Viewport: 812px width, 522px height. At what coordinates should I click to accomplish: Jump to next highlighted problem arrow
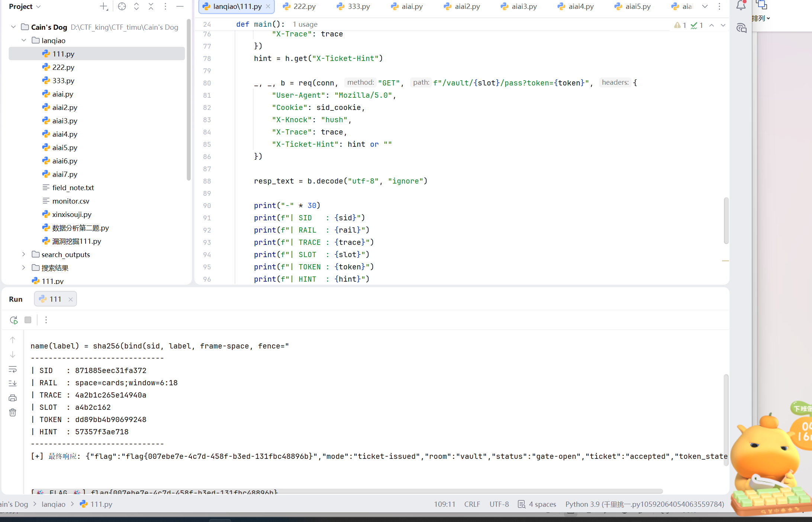coord(723,25)
